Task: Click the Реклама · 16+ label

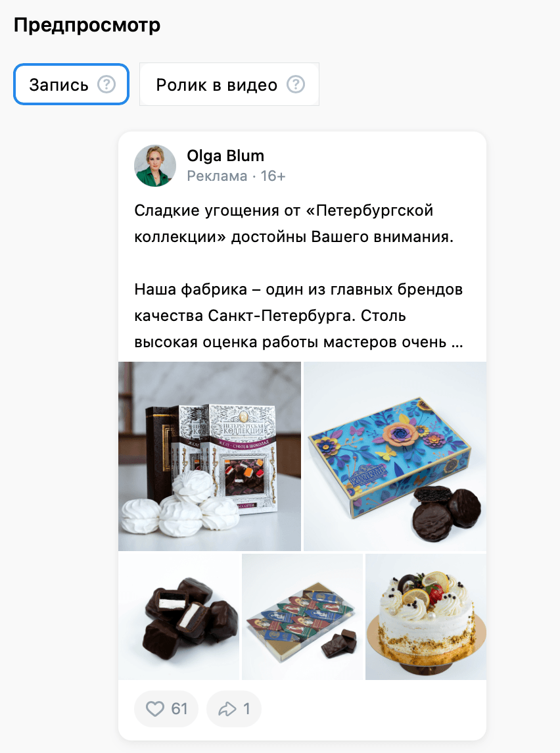Action: (236, 176)
